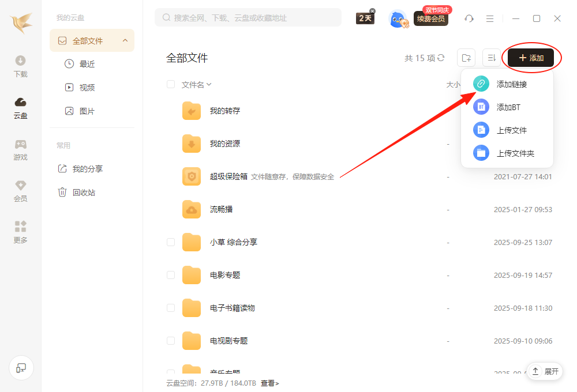577x392 pixels.
Task: Click the device switch icon at bottom left
Action: click(x=21, y=368)
